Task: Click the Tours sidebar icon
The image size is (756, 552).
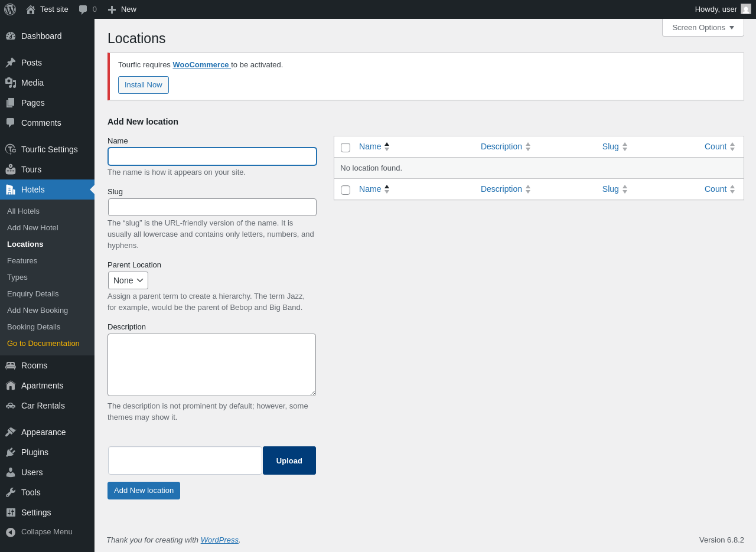Action: pos(11,169)
